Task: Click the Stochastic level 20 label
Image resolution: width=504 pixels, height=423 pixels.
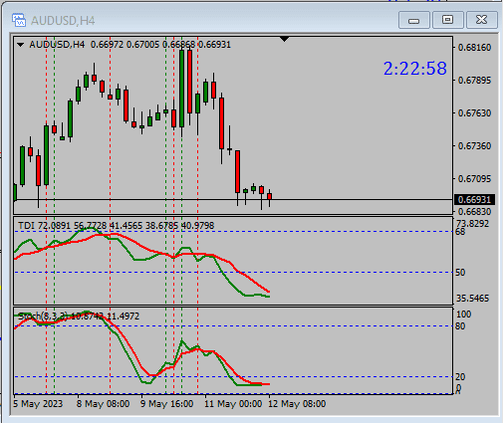Action: pyautogui.click(x=460, y=377)
